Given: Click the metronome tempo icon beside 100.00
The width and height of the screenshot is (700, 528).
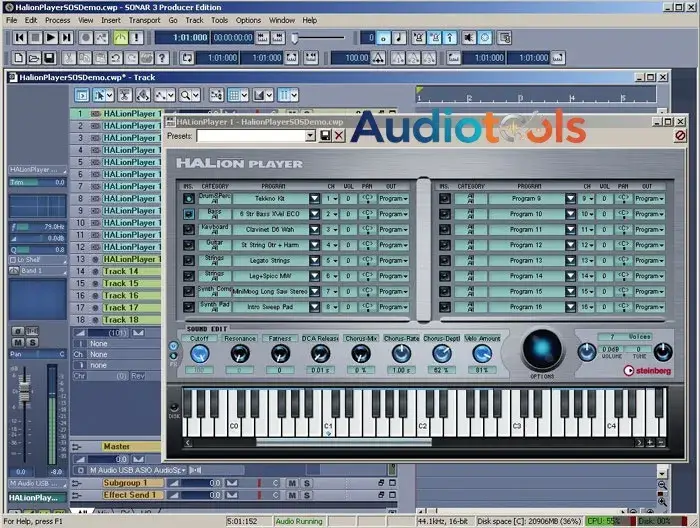Looking at the screenshot, I should (x=379, y=58).
